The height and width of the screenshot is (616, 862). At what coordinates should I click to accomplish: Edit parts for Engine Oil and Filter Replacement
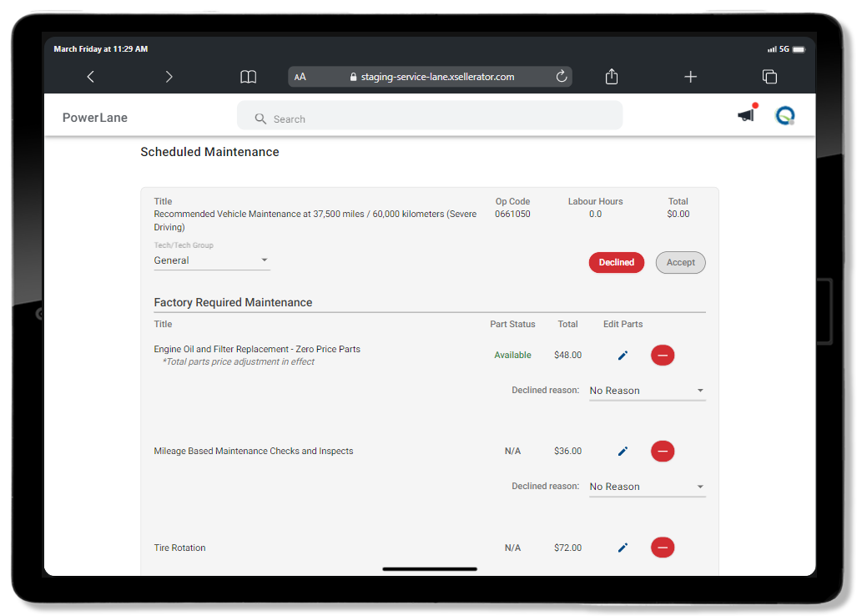click(623, 355)
